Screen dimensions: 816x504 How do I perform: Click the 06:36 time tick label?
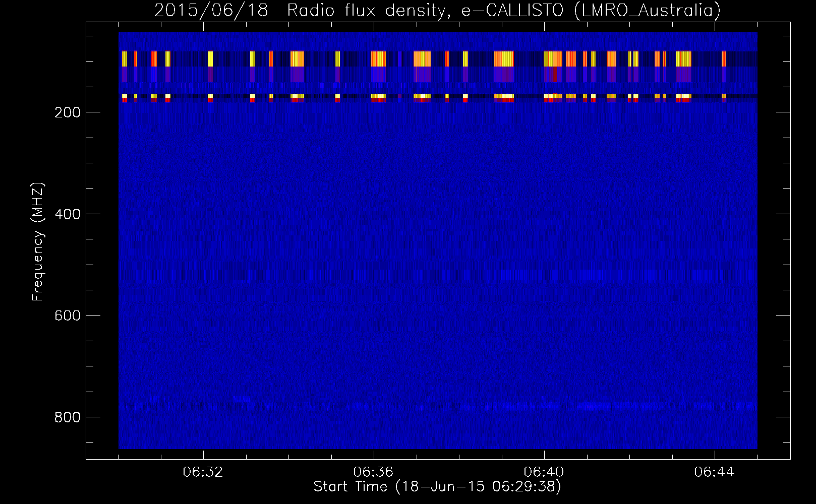click(x=373, y=472)
